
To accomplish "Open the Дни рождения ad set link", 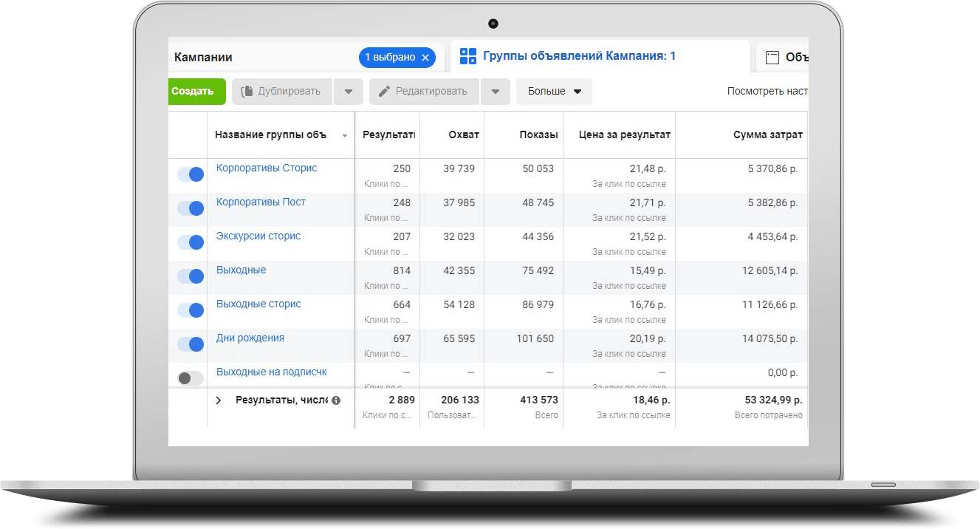I will (250, 338).
